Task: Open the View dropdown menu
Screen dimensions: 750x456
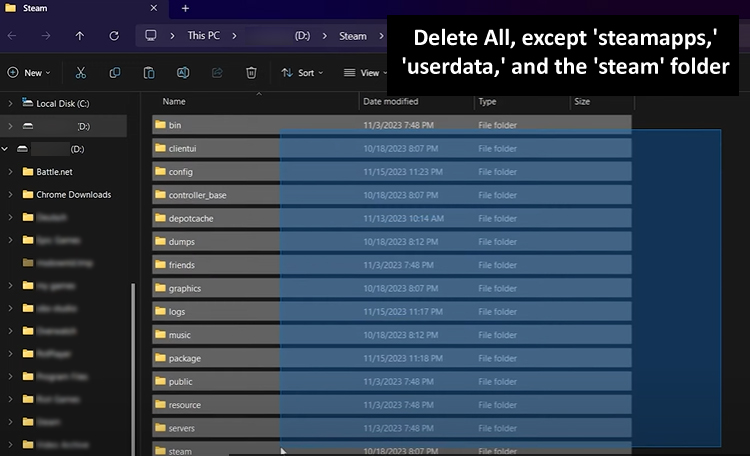Action: tap(366, 73)
